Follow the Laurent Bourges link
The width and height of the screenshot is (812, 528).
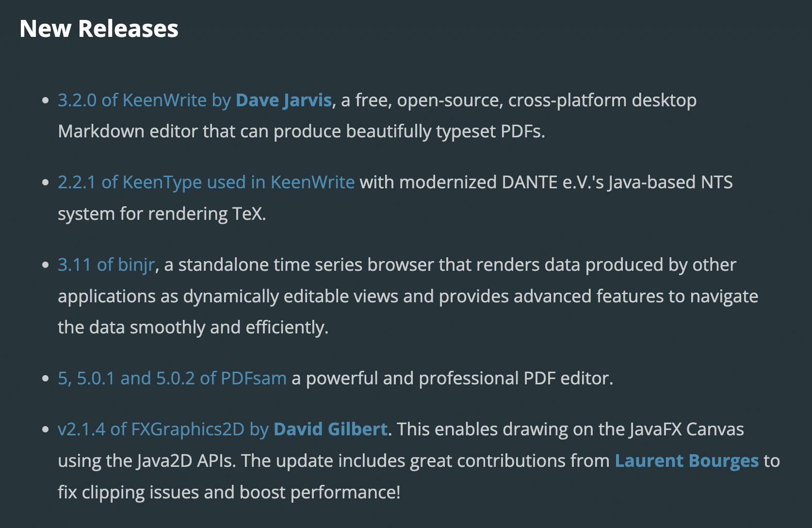(x=687, y=461)
